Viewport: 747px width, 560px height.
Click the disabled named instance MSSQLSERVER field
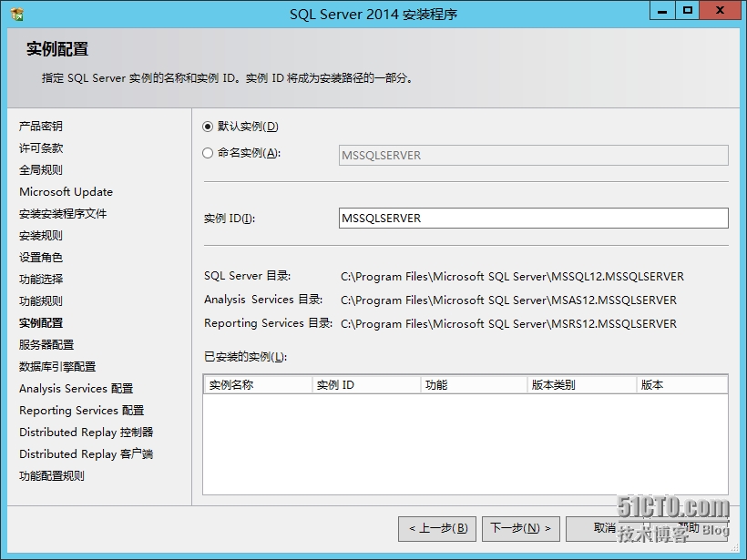(534, 155)
